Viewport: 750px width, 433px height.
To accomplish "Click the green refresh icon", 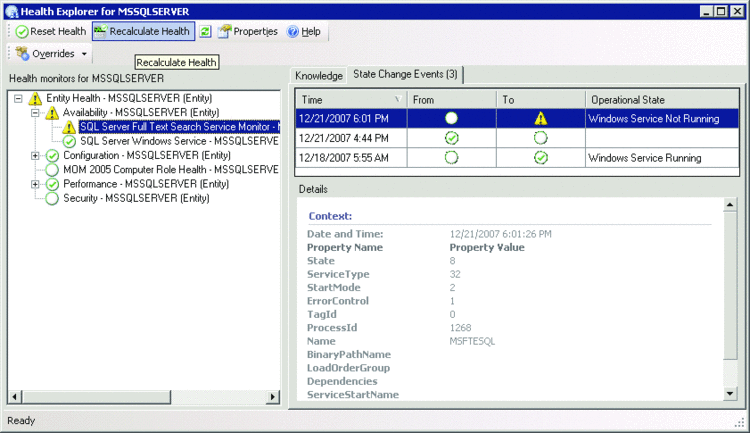I will [x=206, y=32].
